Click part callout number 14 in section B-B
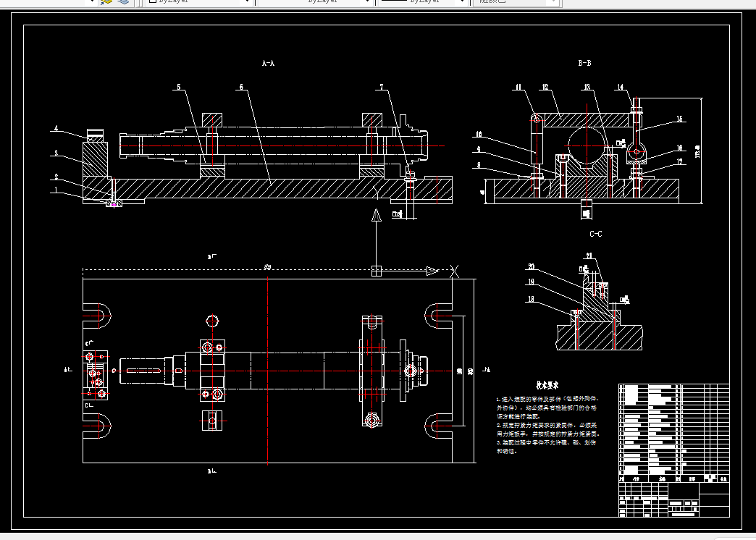 [x=621, y=88]
